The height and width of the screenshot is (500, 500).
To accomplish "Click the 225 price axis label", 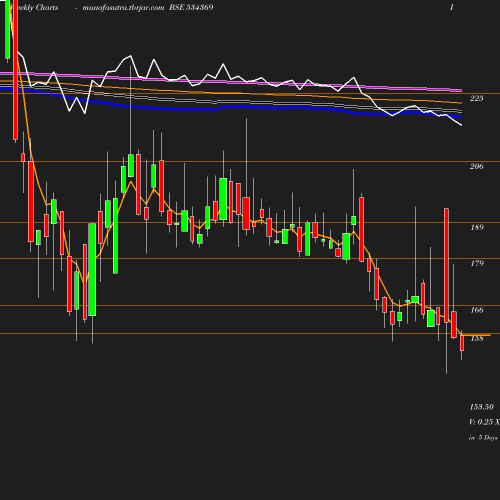I will point(476,98).
